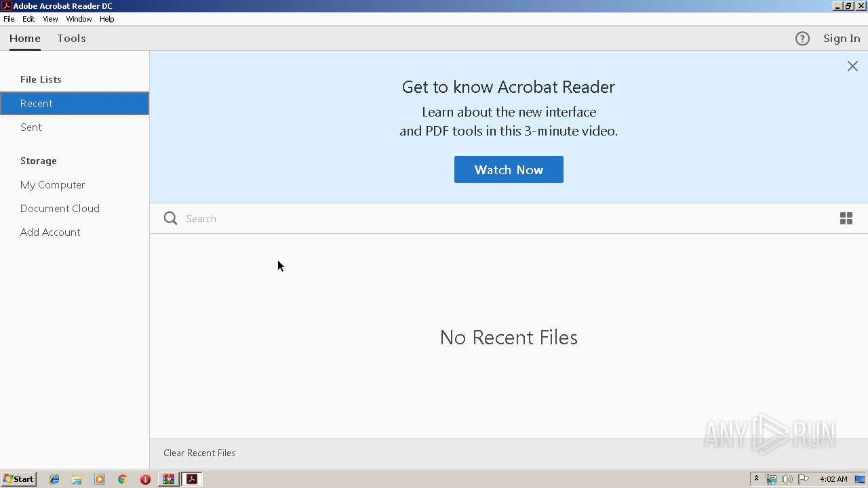Image resolution: width=868 pixels, height=488 pixels.
Task: Open the Action Center flag icon
Action: click(x=804, y=479)
